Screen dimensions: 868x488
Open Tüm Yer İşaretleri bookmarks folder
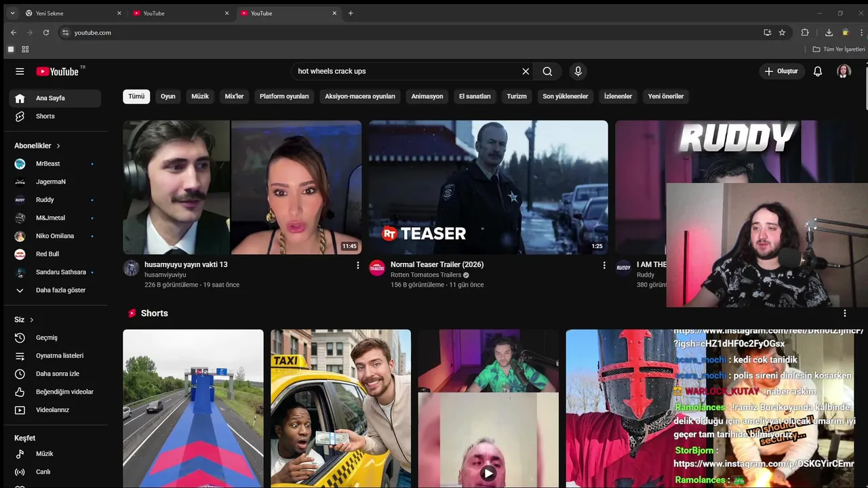(x=839, y=49)
